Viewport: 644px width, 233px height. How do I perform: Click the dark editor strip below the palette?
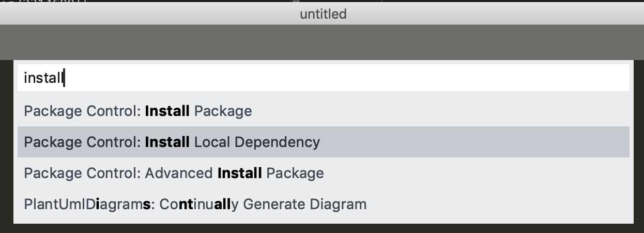point(322,228)
